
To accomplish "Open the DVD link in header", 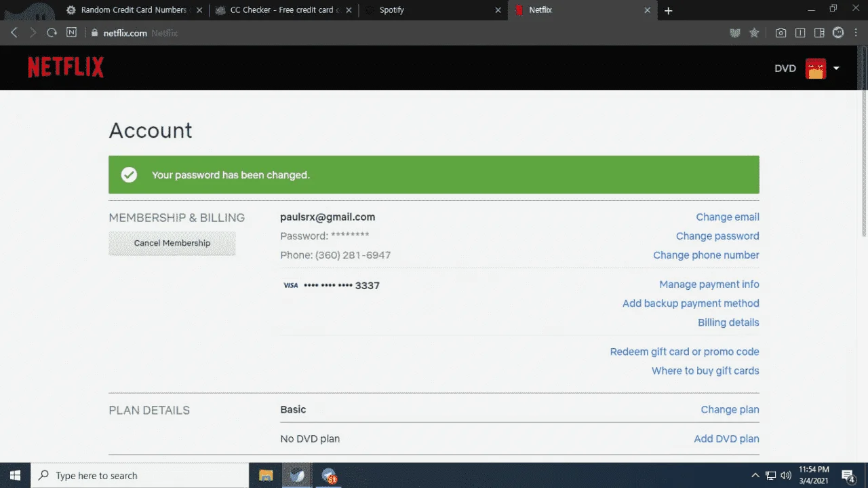I will 785,68.
